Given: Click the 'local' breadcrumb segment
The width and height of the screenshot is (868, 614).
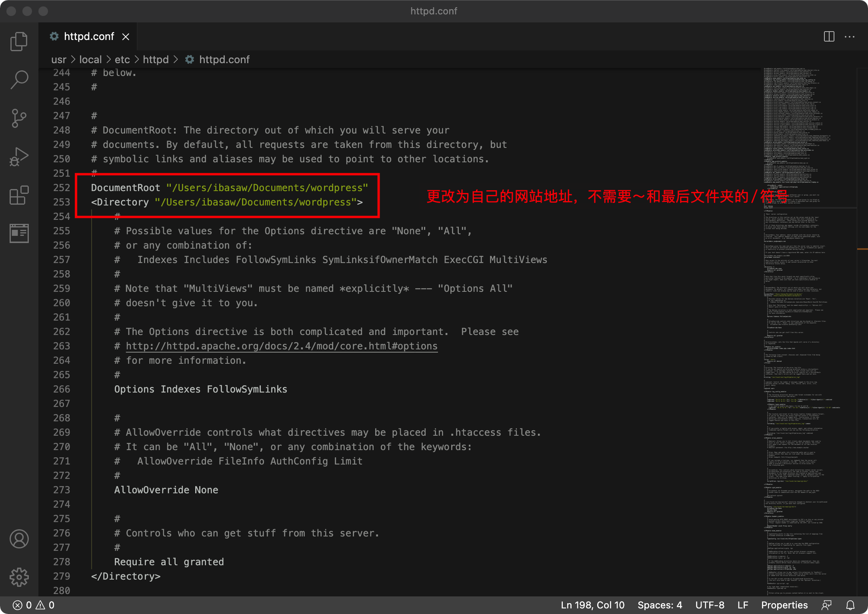Looking at the screenshot, I should (x=90, y=60).
